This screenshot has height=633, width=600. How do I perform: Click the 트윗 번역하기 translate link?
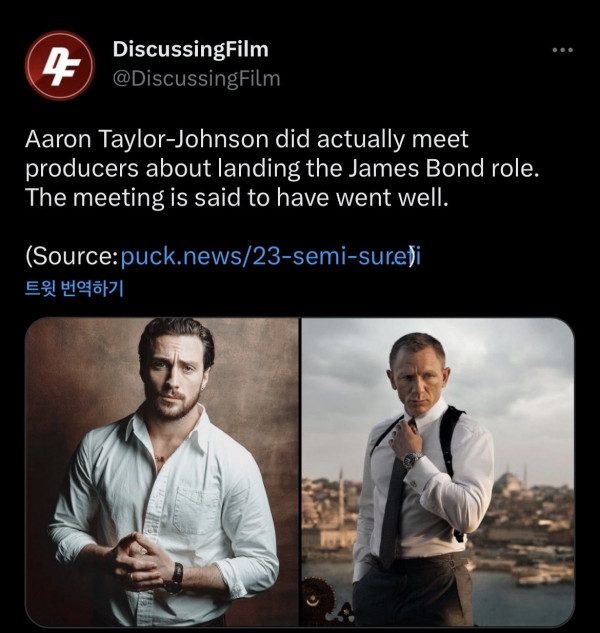tap(74, 288)
